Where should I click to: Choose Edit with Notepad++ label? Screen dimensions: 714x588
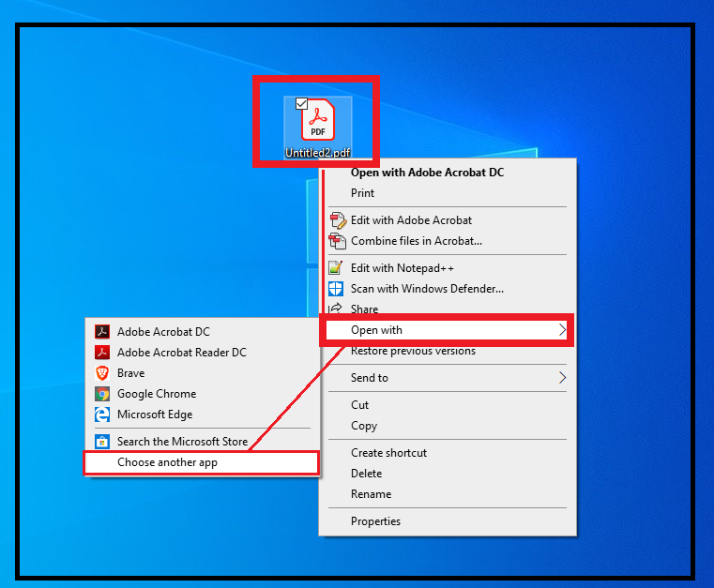[403, 268]
